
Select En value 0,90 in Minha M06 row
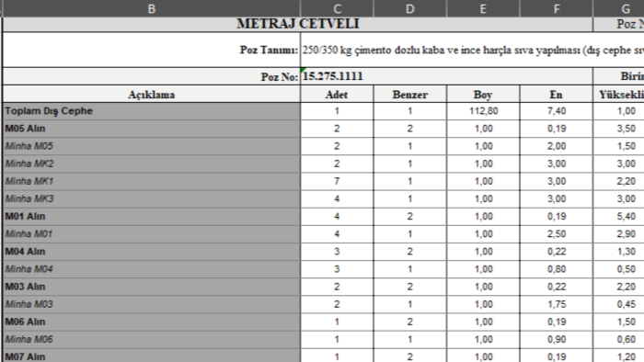click(x=557, y=339)
